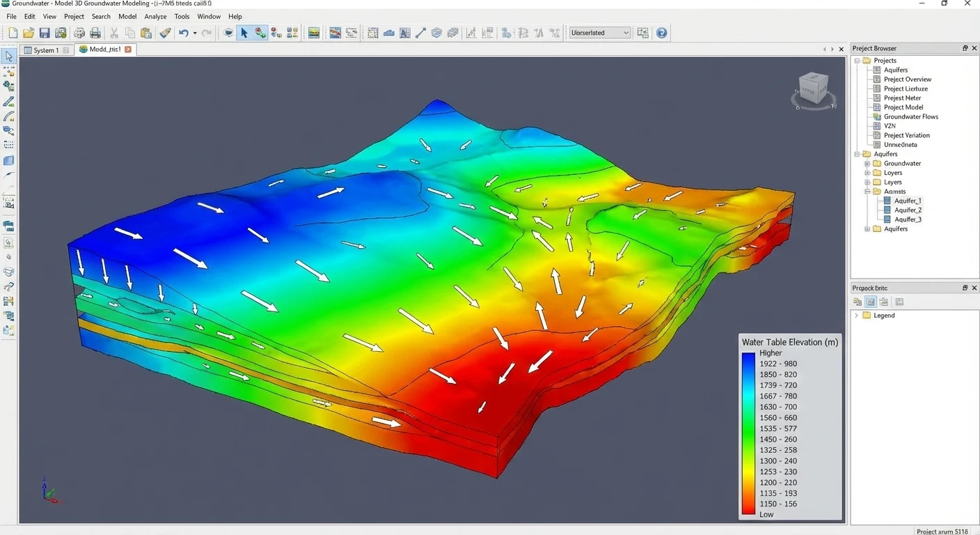This screenshot has width=980, height=535.
Task: Click the Undo icon
Action: [184, 33]
